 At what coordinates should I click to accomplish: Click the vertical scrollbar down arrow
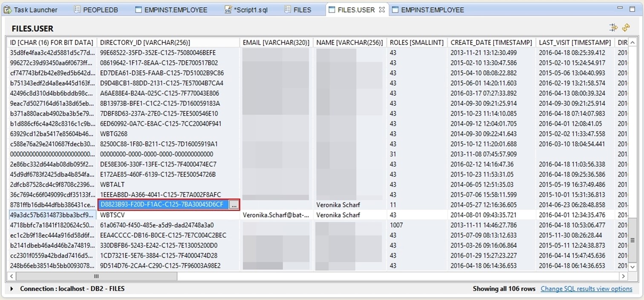(632, 267)
